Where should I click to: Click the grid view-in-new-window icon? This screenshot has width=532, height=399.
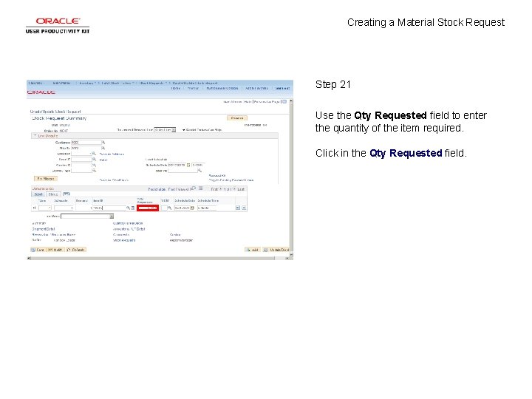[194, 188]
